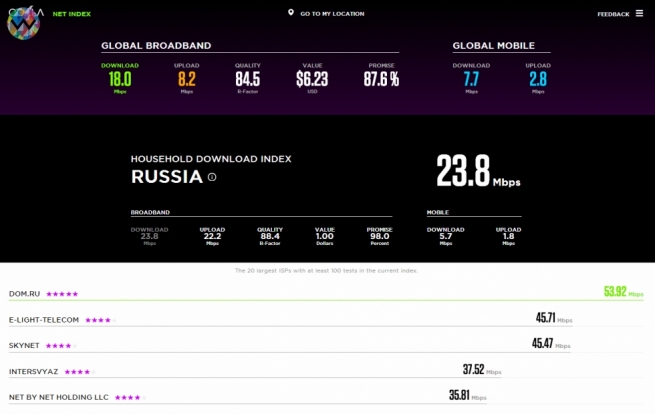Viewport: 655px width, 414px height.
Task: Select Russia Promise 98.0 Percent
Action: coord(379,236)
